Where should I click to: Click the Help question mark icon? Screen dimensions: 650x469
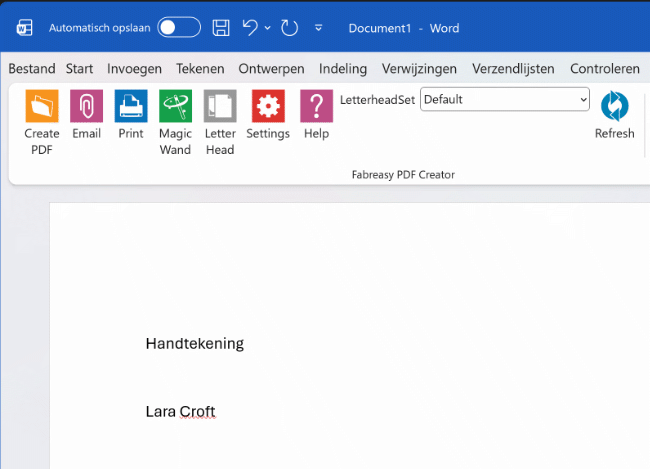pyautogui.click(x=316, y=106)
